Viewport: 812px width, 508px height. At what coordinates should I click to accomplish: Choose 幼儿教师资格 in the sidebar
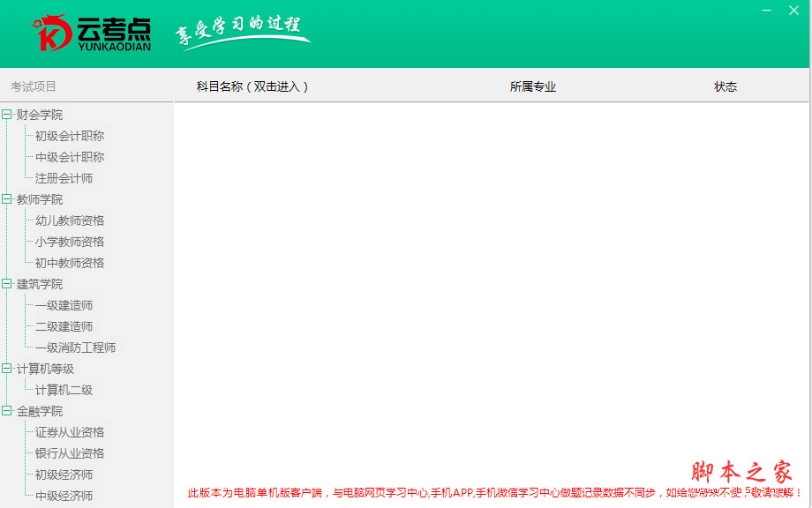pos(70,220)
